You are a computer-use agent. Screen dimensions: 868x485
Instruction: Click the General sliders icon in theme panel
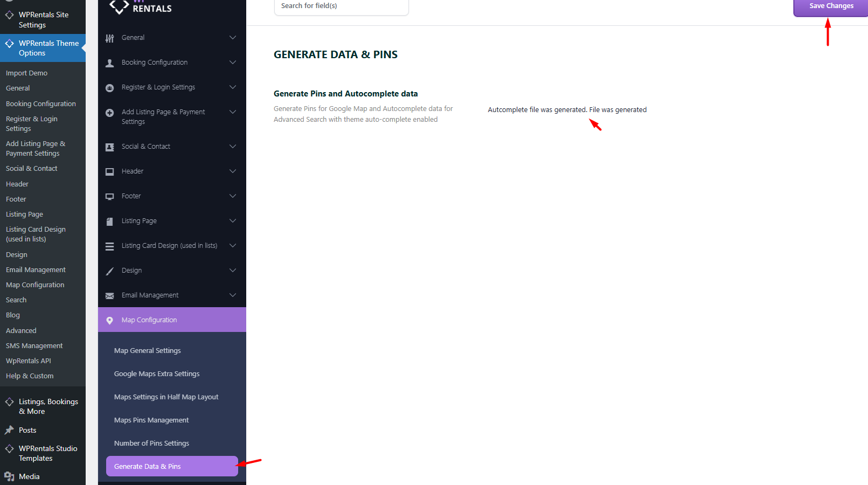tap(109, 38)
